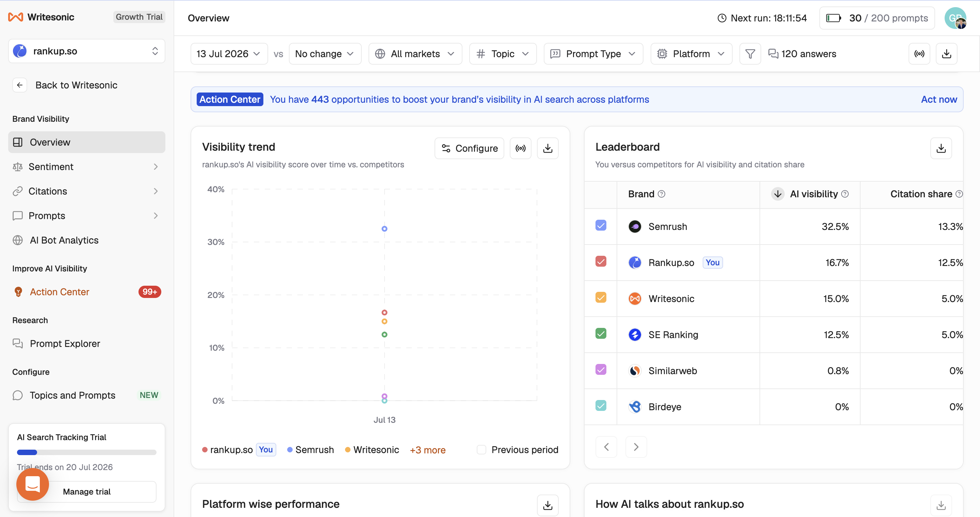This screenshot has width=980, height=517.
Task: Go to previous leaderboard page
Action: pyautogui.click(x=606, y=447)
